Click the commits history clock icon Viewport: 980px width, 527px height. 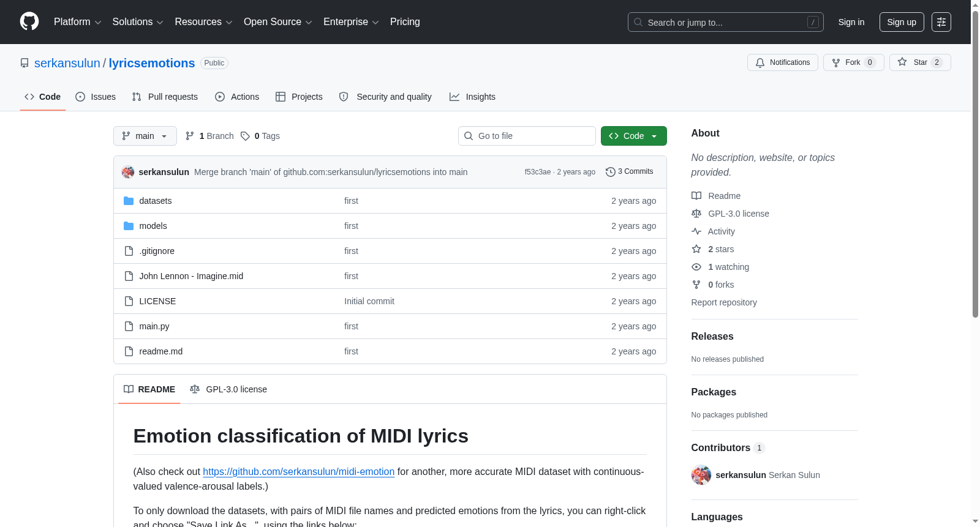tap(610, 172)
